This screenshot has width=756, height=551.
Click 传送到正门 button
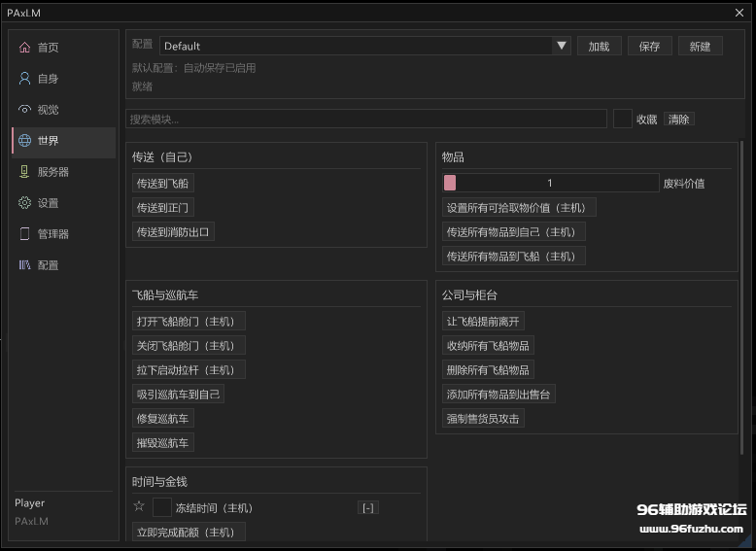(x=162, y=208)
